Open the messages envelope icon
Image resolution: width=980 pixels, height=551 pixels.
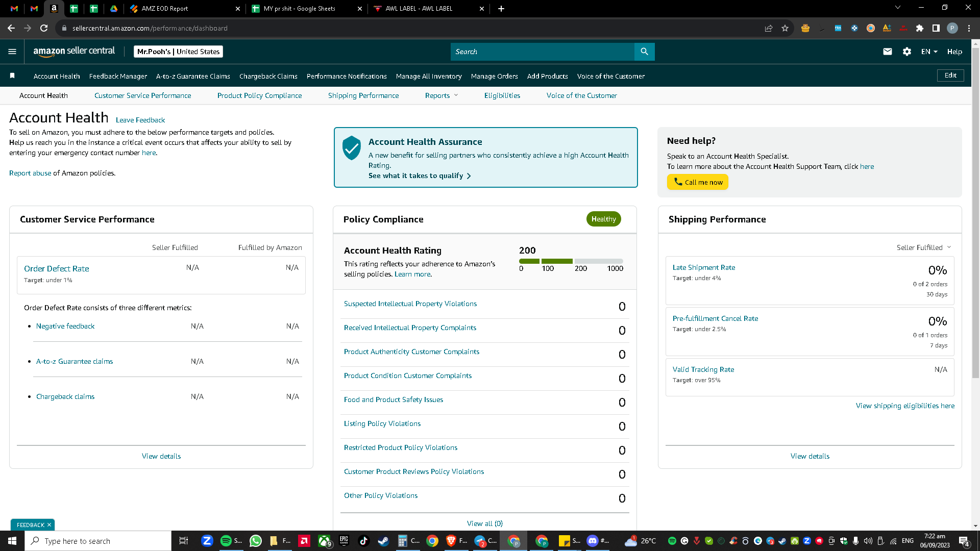pos(888,52)
